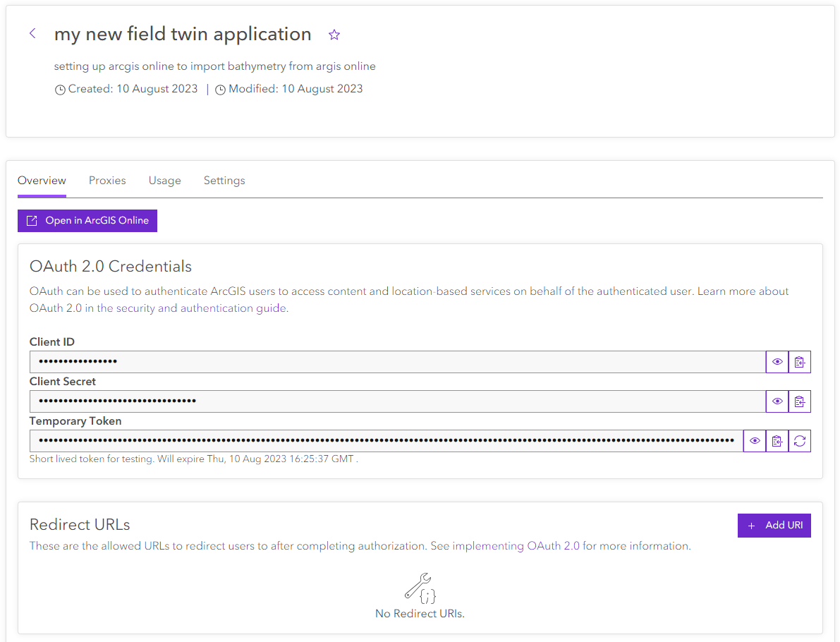The height and width of the screenshot is (642, 840).
Task: Follow the implementing OAuth 2.0 link
Action: point(516,546)
